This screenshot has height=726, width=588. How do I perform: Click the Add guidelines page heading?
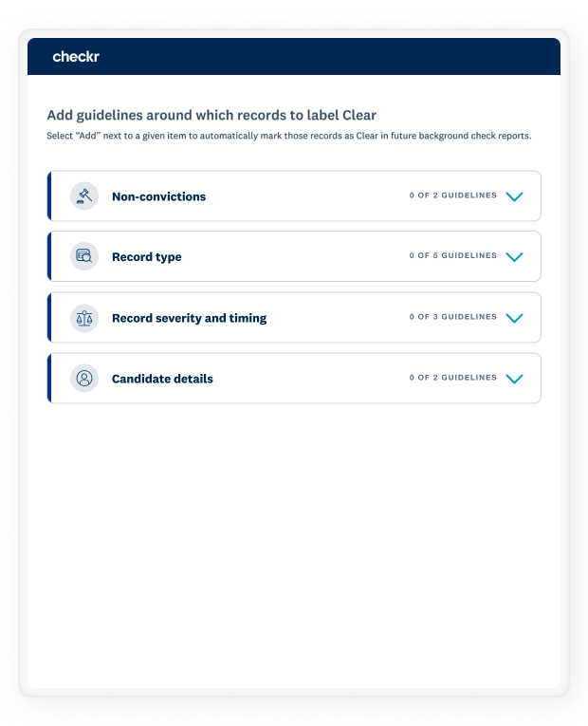click(x=211, y=115)
